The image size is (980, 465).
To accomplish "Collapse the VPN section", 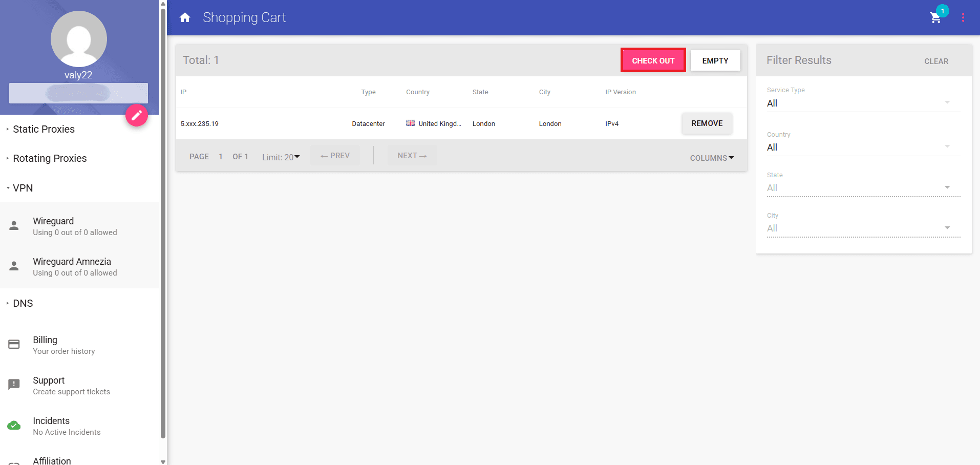I will (23, 188).
